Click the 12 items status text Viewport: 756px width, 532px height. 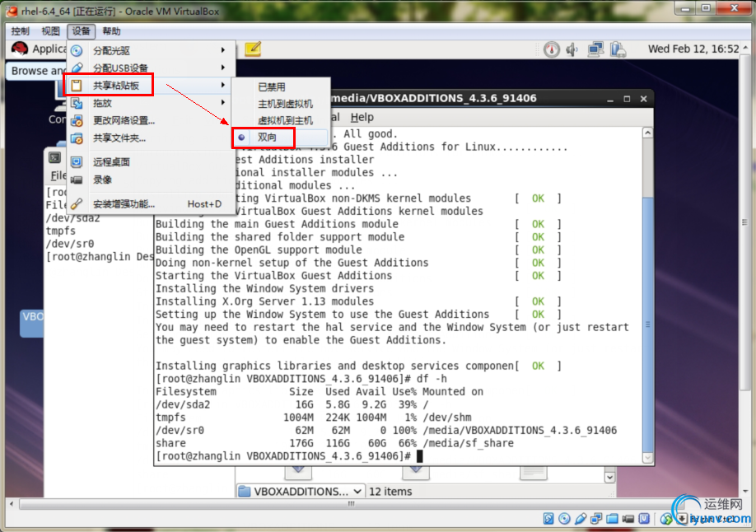pos(390,492)
